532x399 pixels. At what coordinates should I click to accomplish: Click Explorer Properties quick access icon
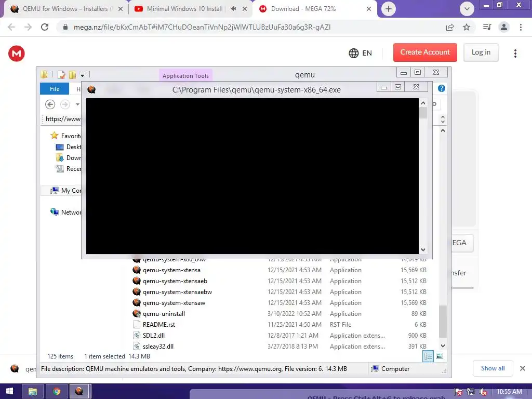coord(61,75)
